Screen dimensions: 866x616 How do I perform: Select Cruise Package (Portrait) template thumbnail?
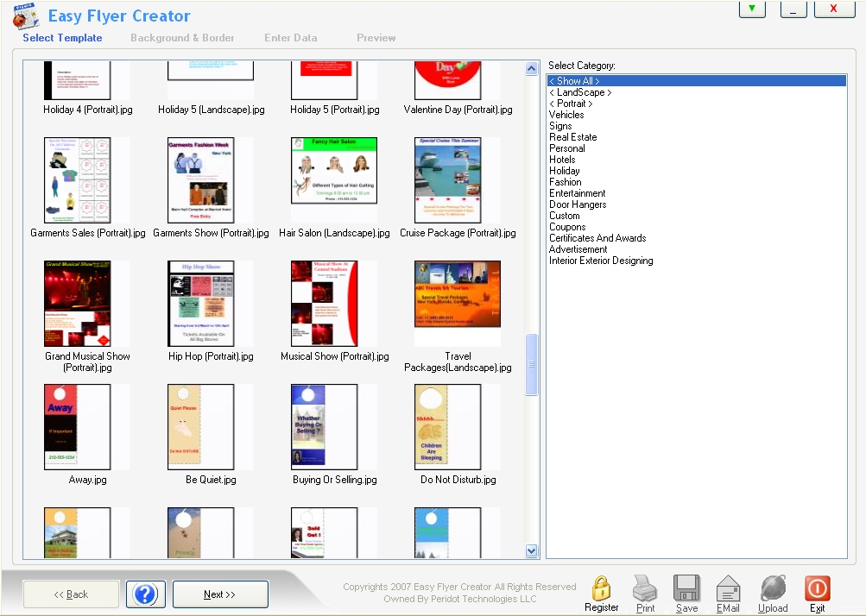coord(448,180)
